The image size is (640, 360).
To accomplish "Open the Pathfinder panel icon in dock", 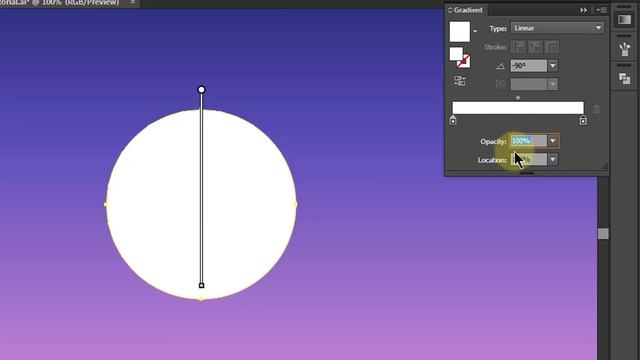I will tap(624, 78).
